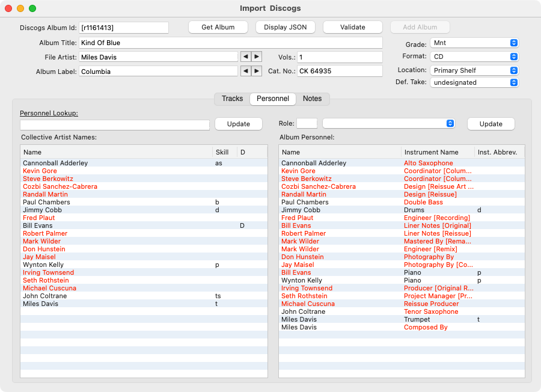
Task: Click the Display JSON button
Action: (x=286, y=27)
